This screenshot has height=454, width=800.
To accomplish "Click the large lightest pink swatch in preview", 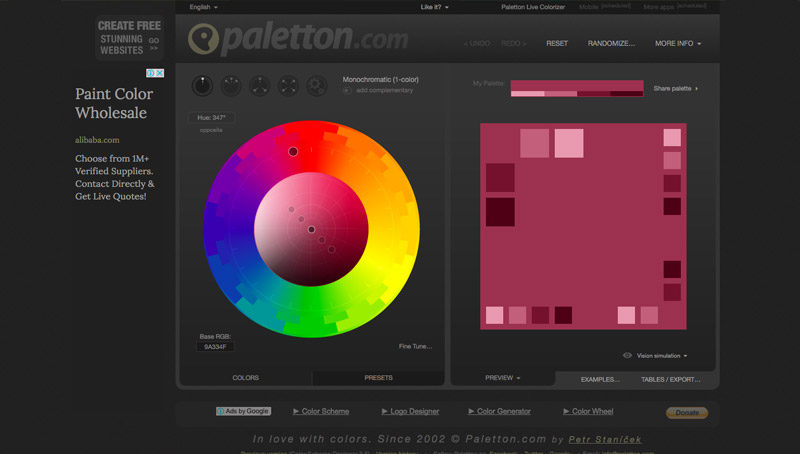I will (x=568, y=143).
